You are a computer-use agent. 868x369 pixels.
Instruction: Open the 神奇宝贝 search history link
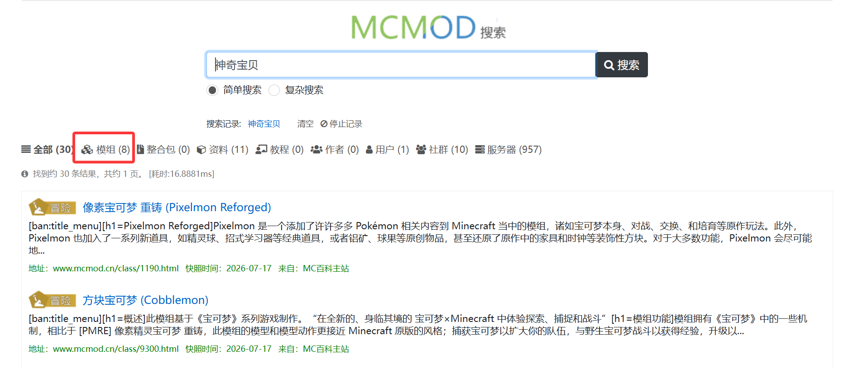[x=264, y=124]
